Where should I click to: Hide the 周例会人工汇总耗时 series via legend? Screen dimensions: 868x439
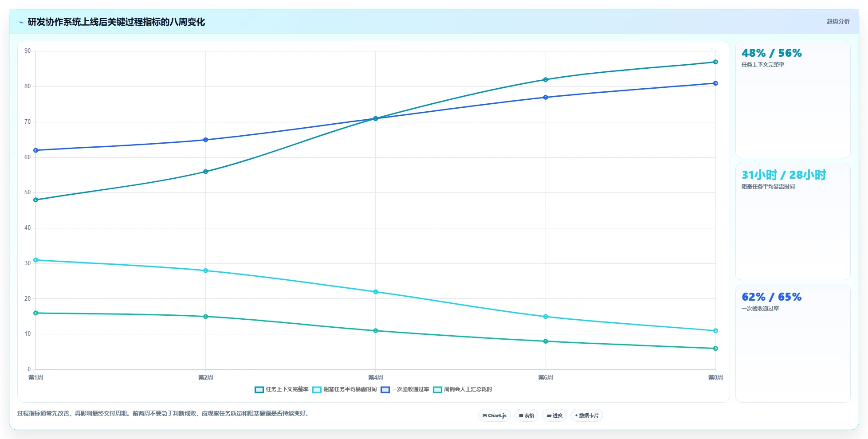[x=437, y=390]
